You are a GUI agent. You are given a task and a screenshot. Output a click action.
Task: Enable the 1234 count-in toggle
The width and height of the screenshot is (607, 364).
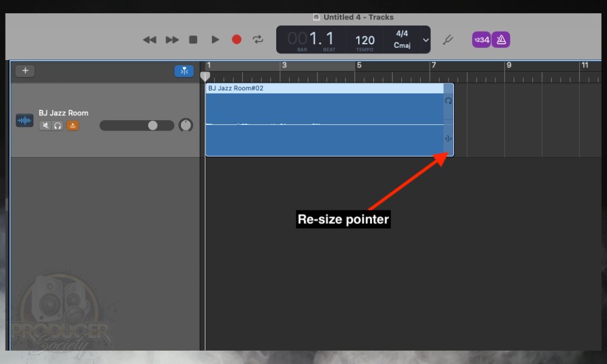click(x=481, y=39)
